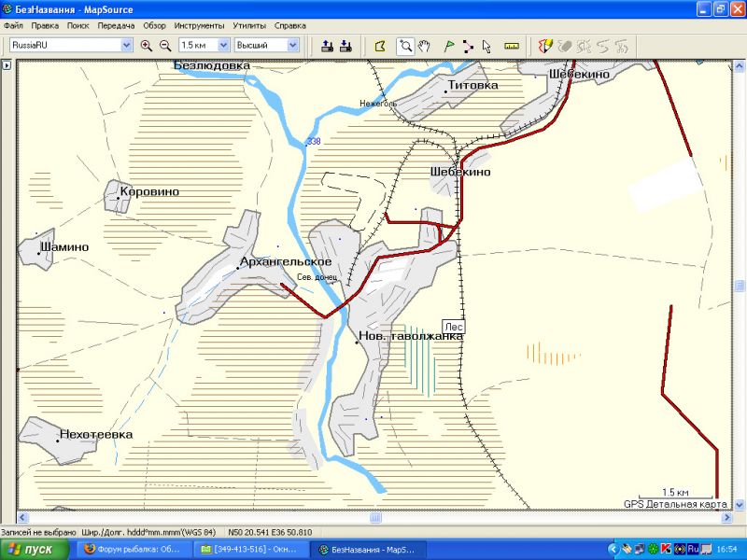Click the greyed Track Divide icon

[585, 46]
